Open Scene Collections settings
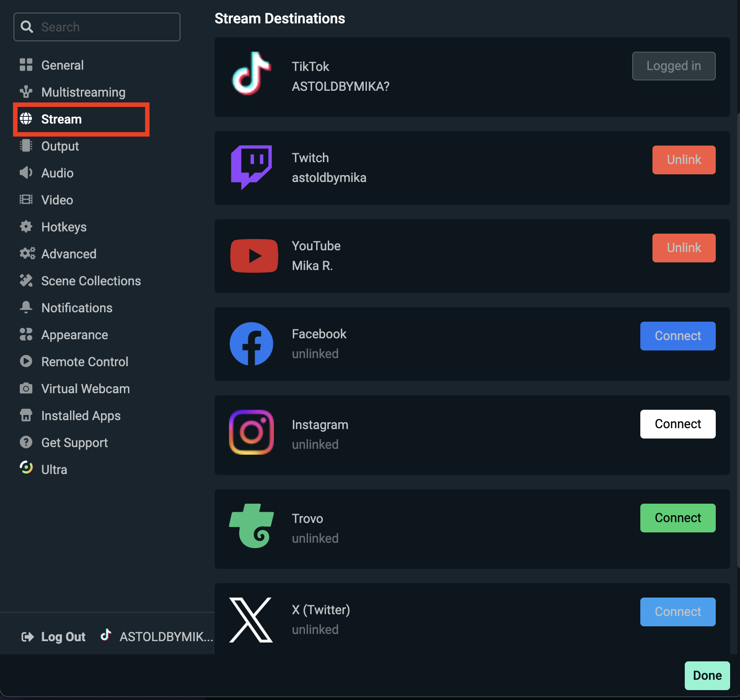The width and height of the screenshot is (740, 700). coord(90,280)
